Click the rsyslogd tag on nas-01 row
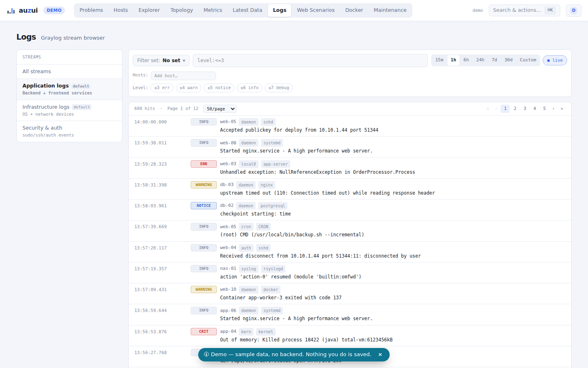 pyautogui.click(x=273, y=269)
